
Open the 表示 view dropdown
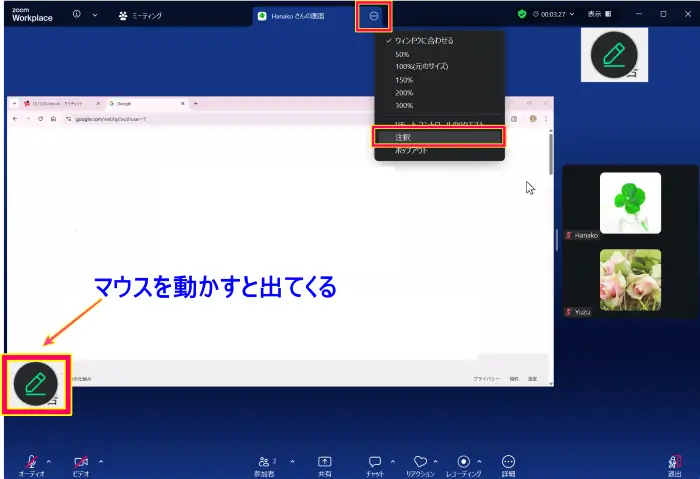[x=599, y=15]
